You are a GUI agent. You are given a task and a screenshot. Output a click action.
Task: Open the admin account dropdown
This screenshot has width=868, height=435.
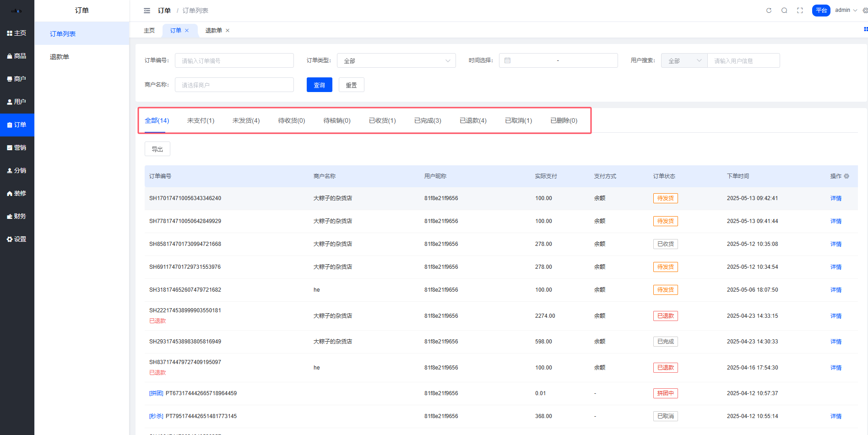[846, 10]
